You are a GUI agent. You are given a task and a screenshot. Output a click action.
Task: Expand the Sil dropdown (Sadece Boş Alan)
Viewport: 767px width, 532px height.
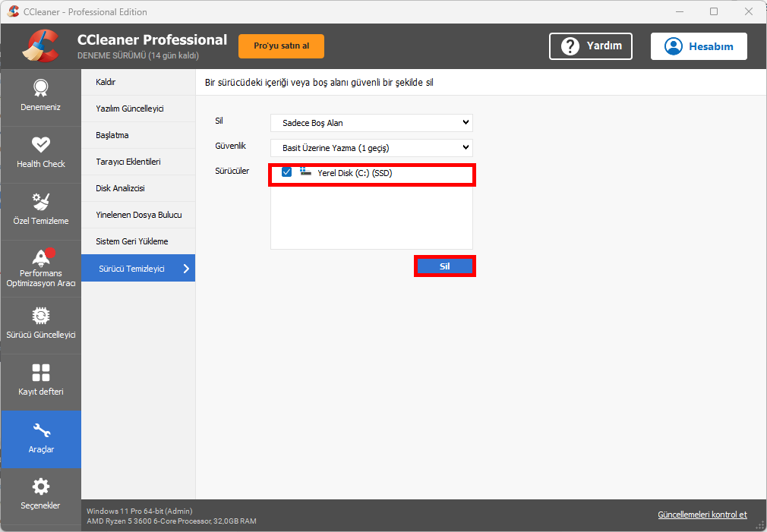(x=371, y=122)
